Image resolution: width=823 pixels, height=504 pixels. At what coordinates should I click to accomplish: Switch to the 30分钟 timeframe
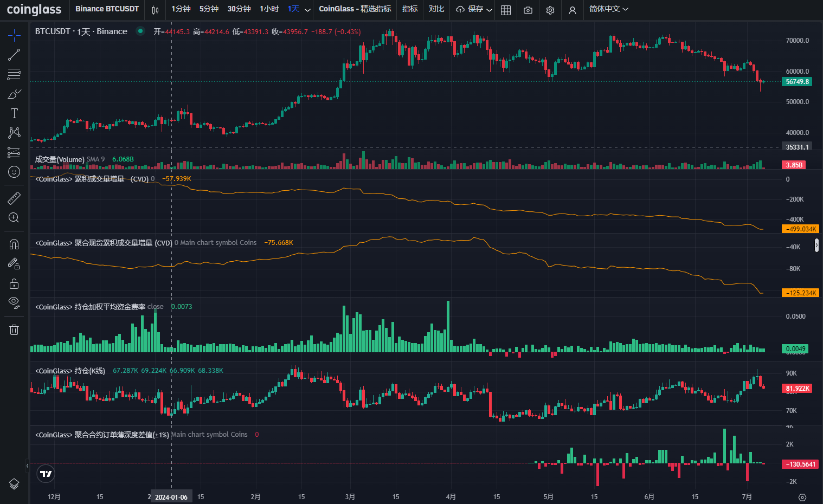(239, 9)
